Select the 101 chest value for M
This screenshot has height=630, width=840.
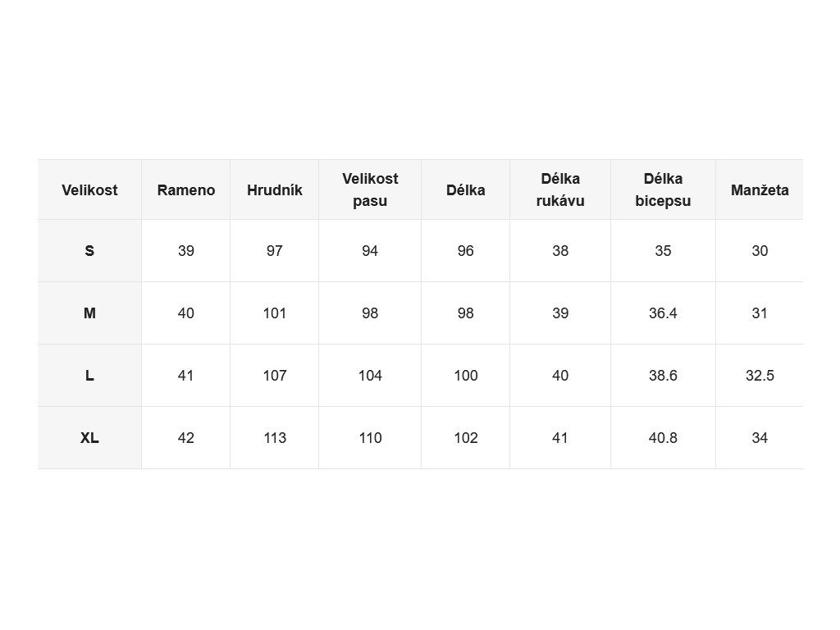click(274, 313)
